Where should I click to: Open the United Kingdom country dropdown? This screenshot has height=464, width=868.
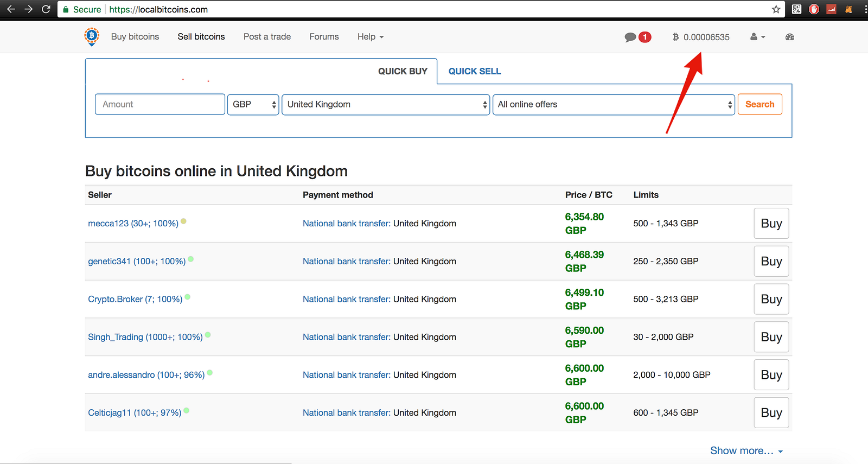pos(386,104)
